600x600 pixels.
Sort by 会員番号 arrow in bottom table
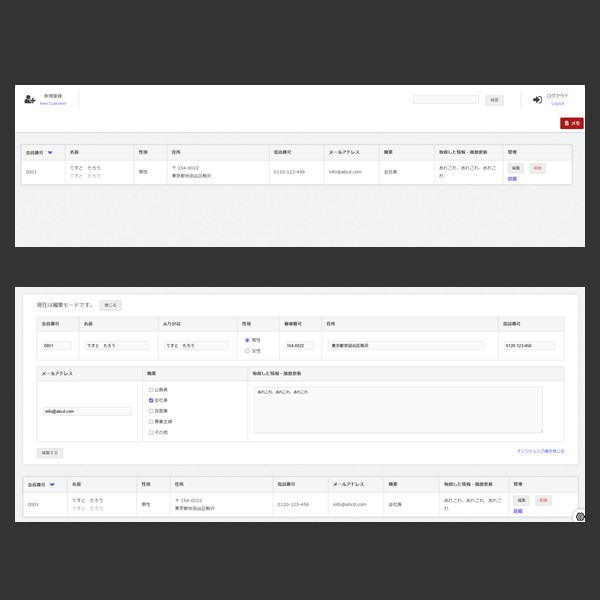coord(52,484)
